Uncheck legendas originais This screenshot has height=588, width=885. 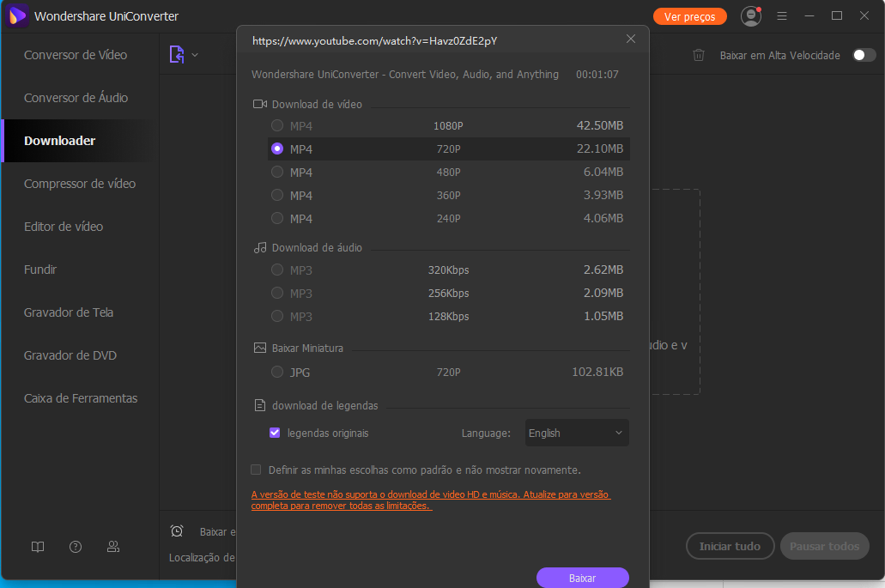(275, 433)
